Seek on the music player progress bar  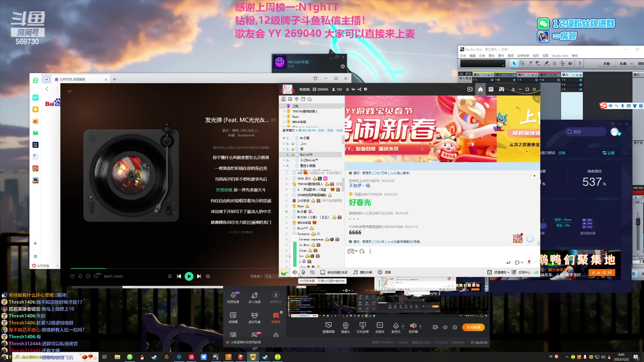[x=174, y=268]
